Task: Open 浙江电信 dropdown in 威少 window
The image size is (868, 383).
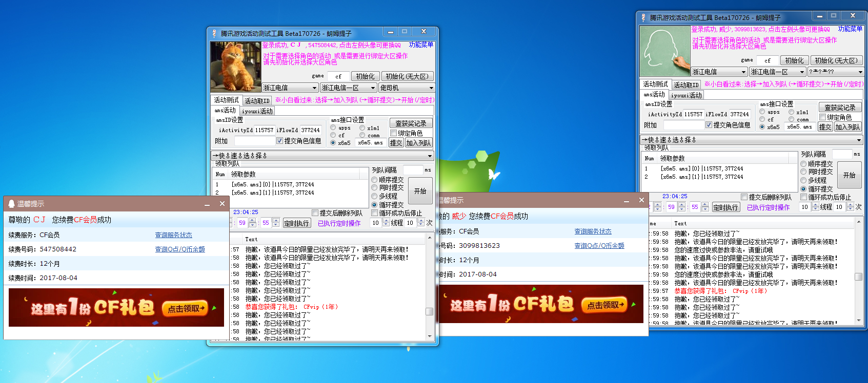Action: [x=720, y=72]
